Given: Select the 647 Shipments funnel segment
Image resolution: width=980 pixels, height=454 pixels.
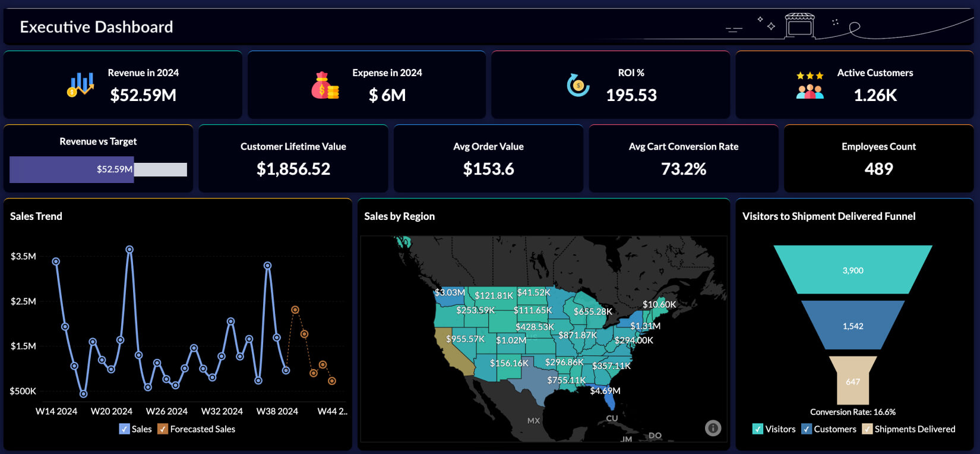Looking at the screenshot, I should (853, 382).
